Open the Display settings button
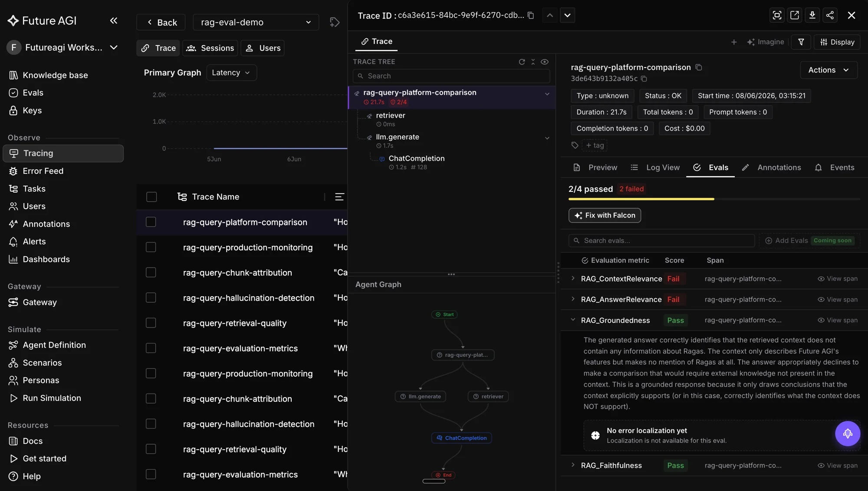Viewport: 868px width, 491px height. point(837,42)
